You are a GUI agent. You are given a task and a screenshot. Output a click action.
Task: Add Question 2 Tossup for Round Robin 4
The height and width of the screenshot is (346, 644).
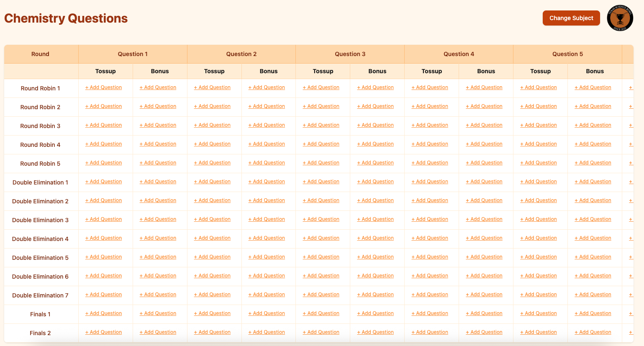coord(212,144)
